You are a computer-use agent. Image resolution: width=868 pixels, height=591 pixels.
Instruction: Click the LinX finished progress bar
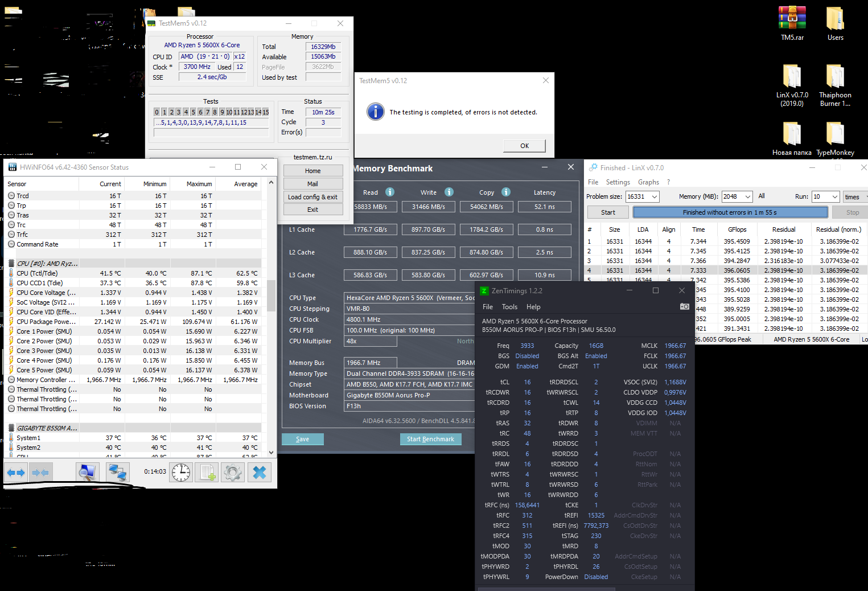(x=730, y=212)
